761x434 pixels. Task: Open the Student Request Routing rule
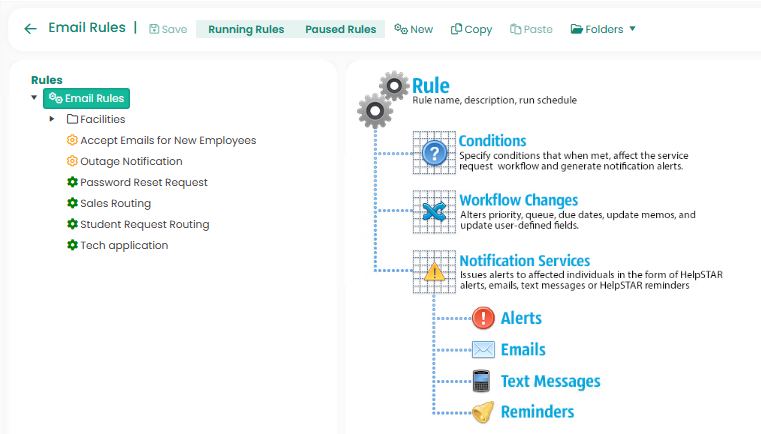(144, 224)
